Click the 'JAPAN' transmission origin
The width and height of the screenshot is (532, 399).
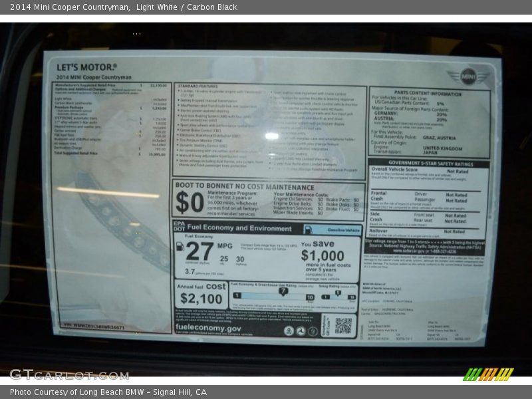click(430, 153)
